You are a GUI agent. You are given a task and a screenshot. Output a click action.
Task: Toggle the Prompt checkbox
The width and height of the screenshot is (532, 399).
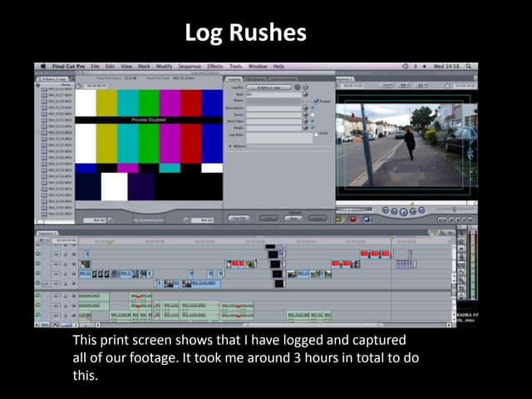click(x=316, y=101)
